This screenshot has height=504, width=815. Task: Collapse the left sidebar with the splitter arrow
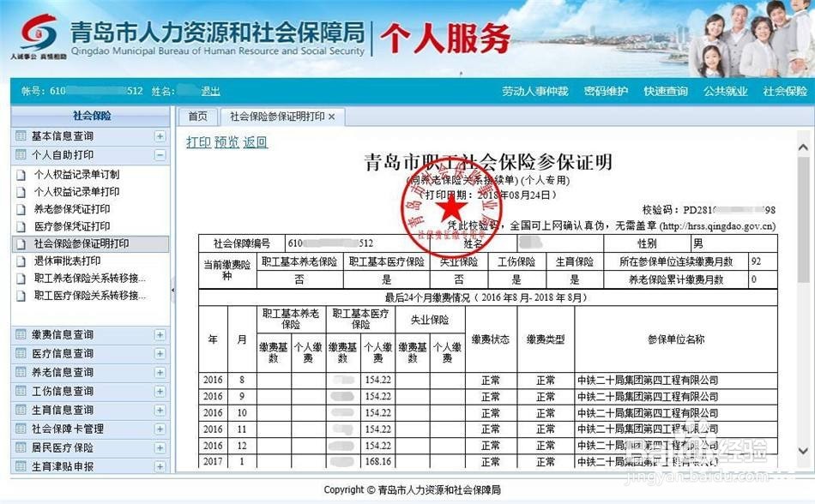click(x=173, y=291)
